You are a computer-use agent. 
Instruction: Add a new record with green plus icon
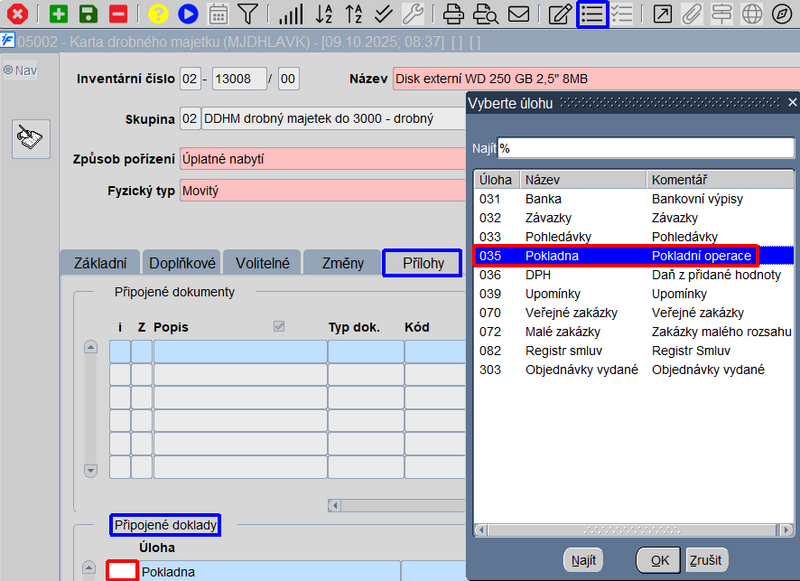pos(58,14)
